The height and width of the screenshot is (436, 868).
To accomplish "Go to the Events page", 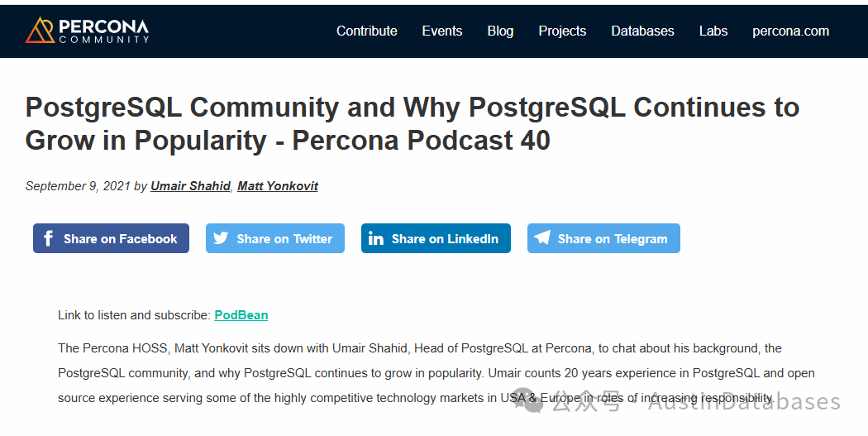I will point(442,31).
